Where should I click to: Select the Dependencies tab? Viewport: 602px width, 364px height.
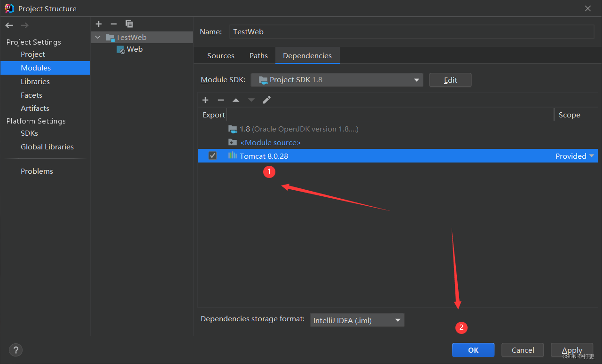click(307, 56)
